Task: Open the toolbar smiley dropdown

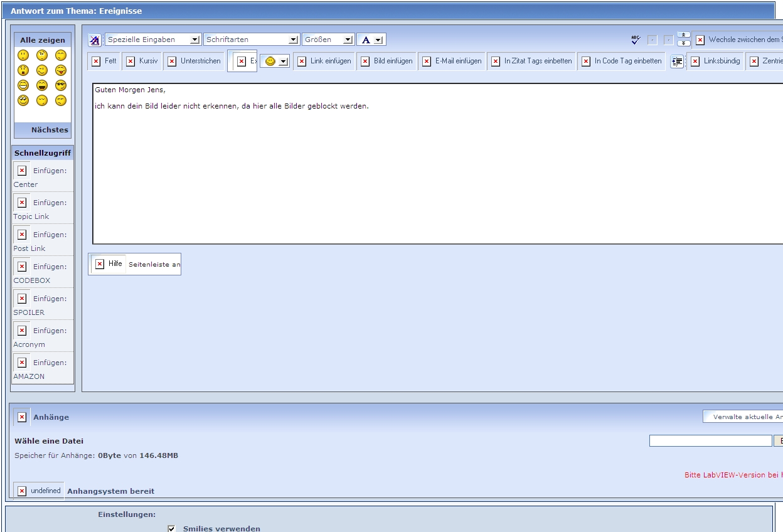Action: (275, 61)
